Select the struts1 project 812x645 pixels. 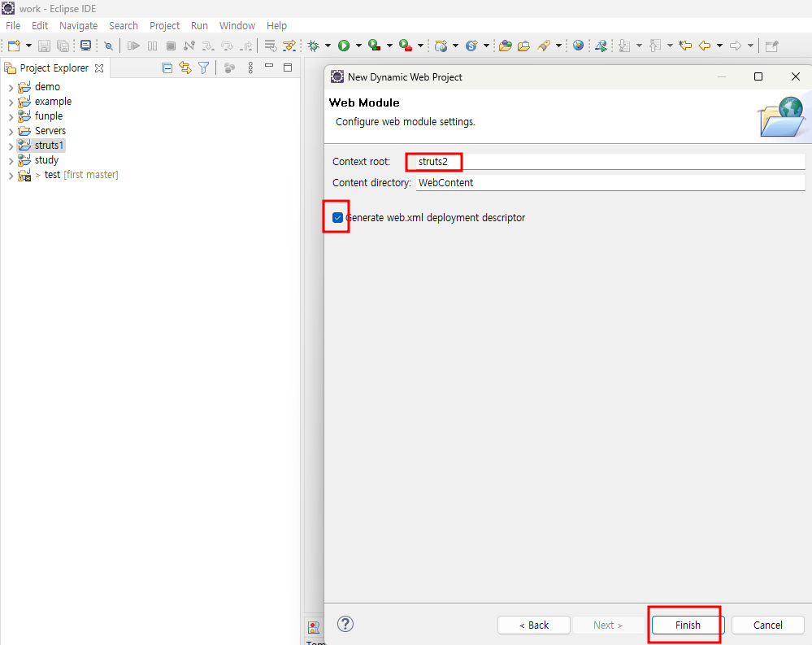tap(49, 146)
